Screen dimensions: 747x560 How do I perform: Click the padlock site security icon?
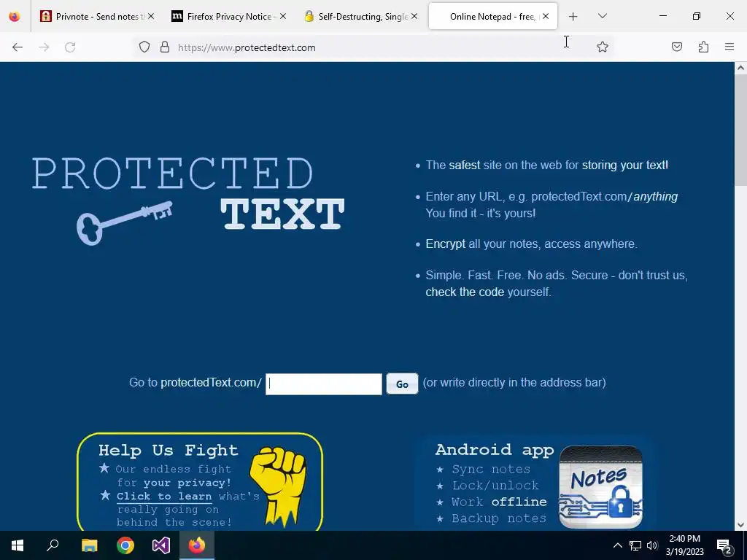(165, 47)
